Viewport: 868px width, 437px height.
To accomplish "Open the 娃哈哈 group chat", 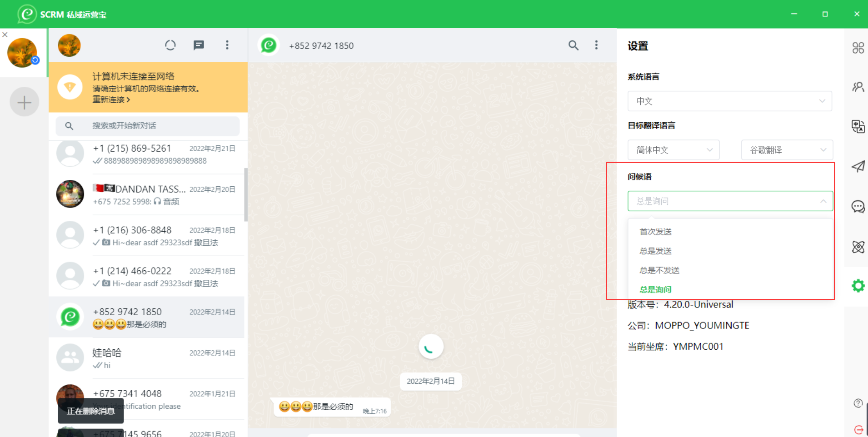I will (x=146, y=358).
